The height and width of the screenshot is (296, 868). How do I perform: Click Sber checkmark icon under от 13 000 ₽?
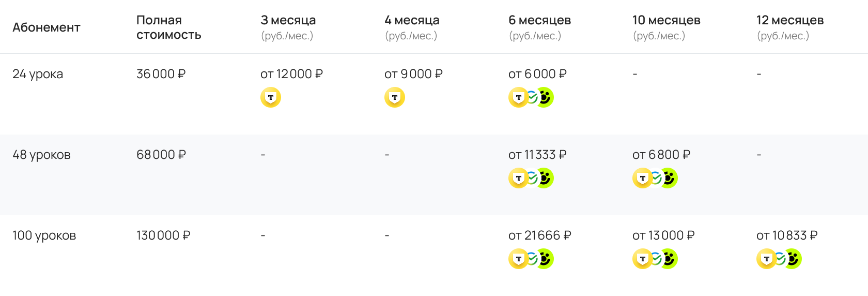pyautogui.click(x=656, y=259)
